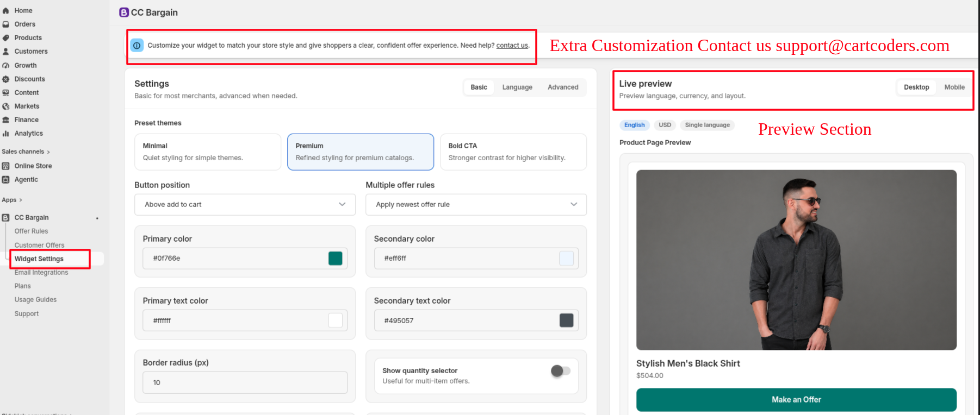Click the Border radius input field

tap(245, 382)
